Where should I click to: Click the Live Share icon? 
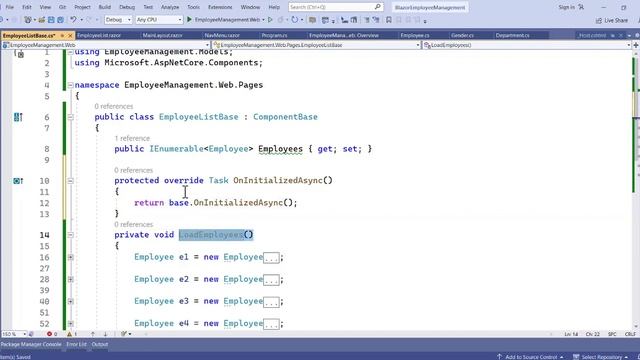pos(599,20)
